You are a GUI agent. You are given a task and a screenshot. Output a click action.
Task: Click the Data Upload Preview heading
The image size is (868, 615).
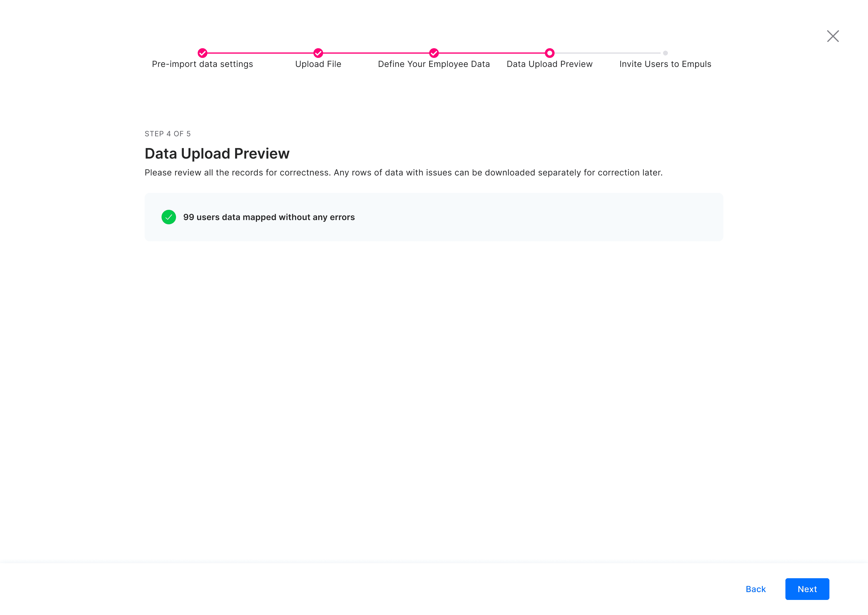coord(217,153)
